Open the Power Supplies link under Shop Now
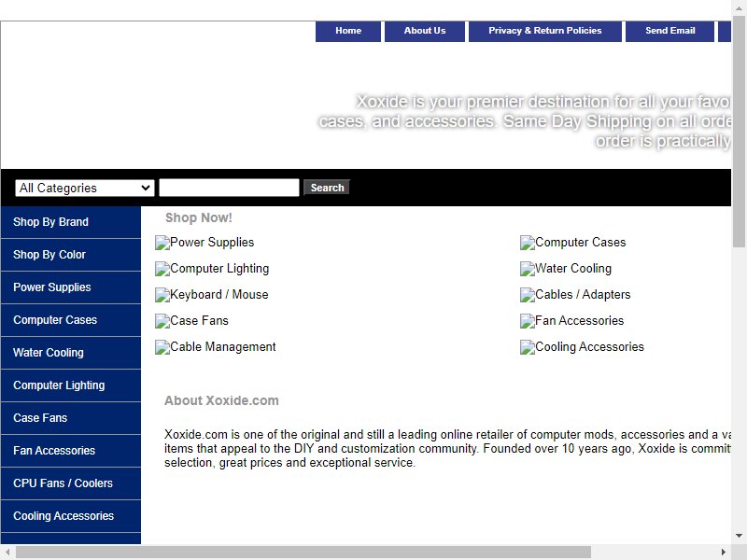Viewport: 747px width, 560px height. coord(212,243)
